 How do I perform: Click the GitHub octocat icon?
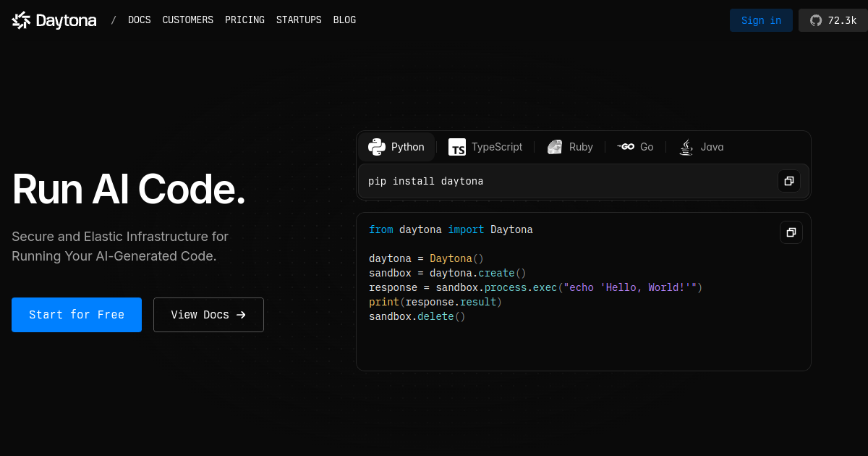tap(816, 20)
